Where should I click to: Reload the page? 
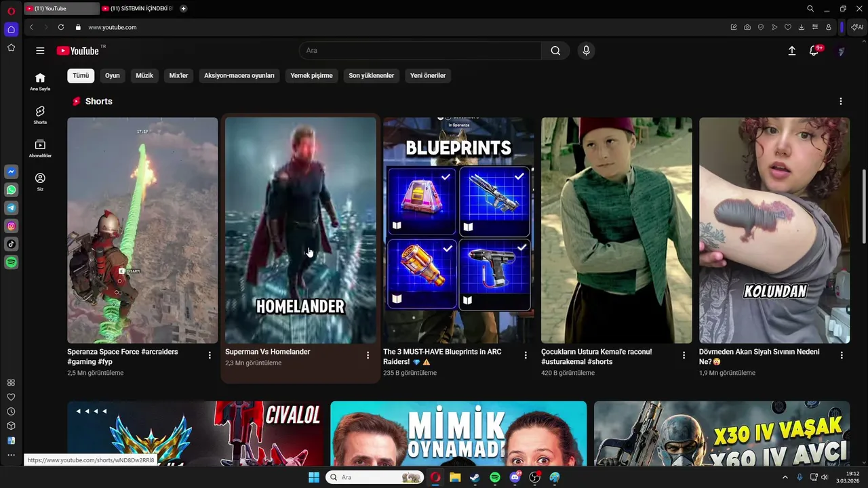coord(61,27)
